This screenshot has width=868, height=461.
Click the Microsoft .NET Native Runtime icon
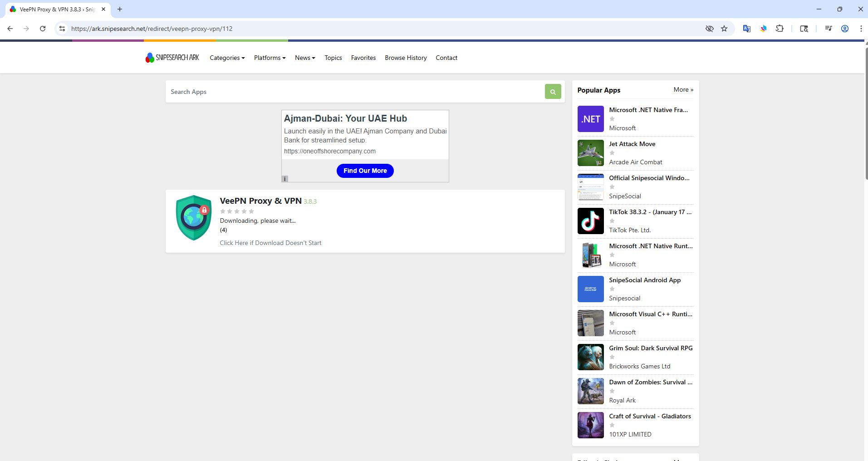pyautogui.click(x=590, y=255)
